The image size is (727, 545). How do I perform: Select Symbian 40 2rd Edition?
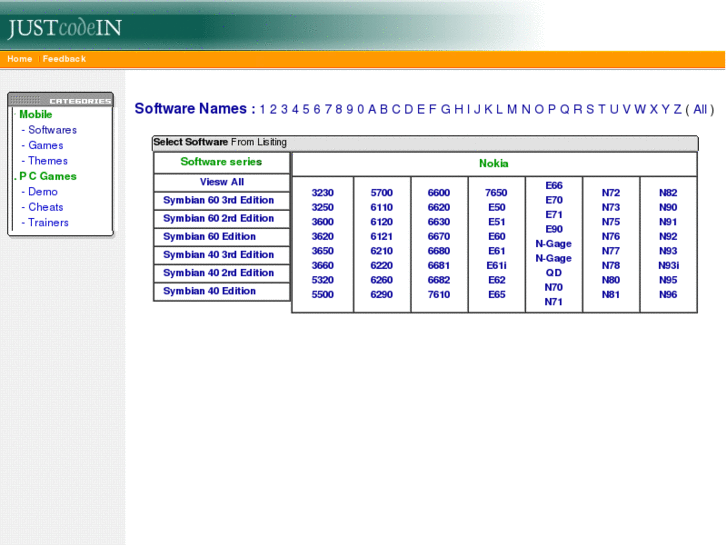(218, 273)
